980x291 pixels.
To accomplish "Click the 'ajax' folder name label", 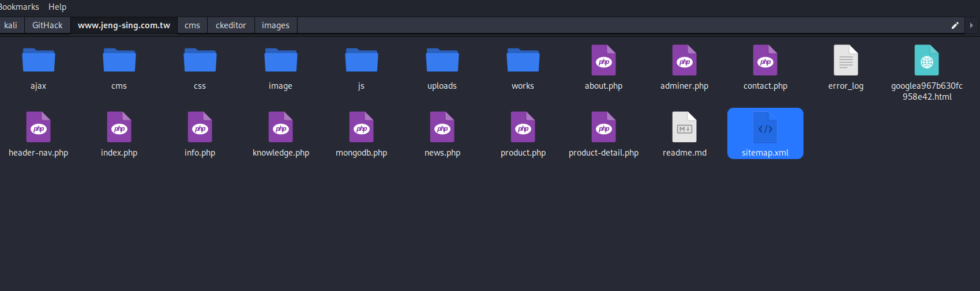I will [x=39, y=86].
